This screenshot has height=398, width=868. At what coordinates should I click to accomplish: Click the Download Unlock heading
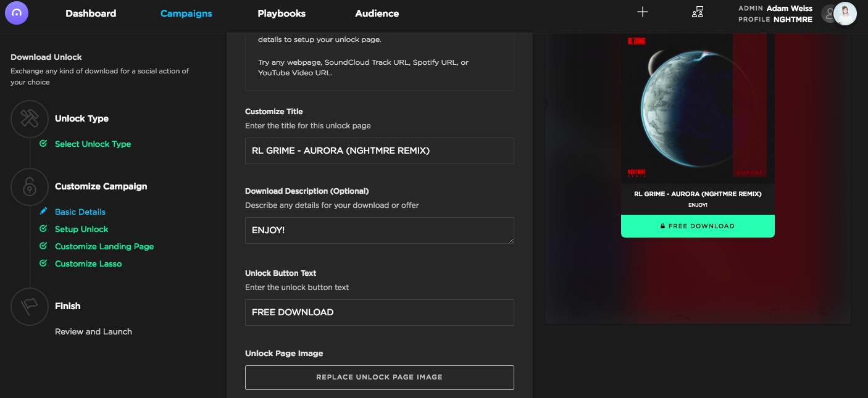46,57
